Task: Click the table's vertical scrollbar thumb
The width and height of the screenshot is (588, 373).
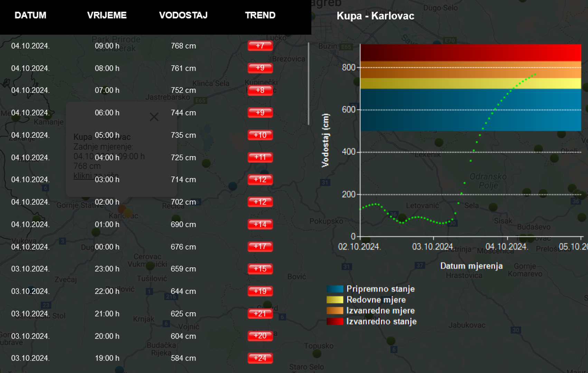Action: [309, 84]
